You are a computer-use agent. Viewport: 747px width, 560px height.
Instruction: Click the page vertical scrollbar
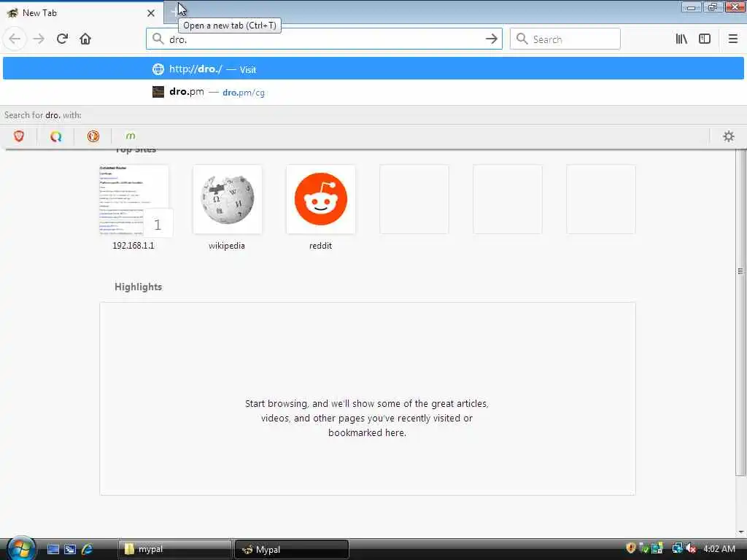[x=740, y=312]
